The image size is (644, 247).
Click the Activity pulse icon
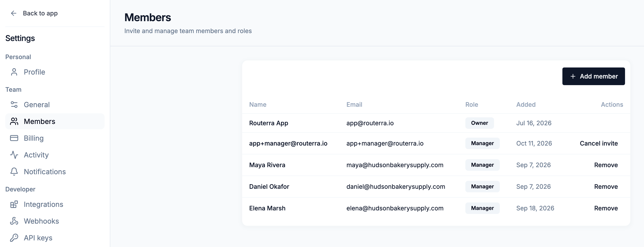pyautogui.click(x=14, y=155)
